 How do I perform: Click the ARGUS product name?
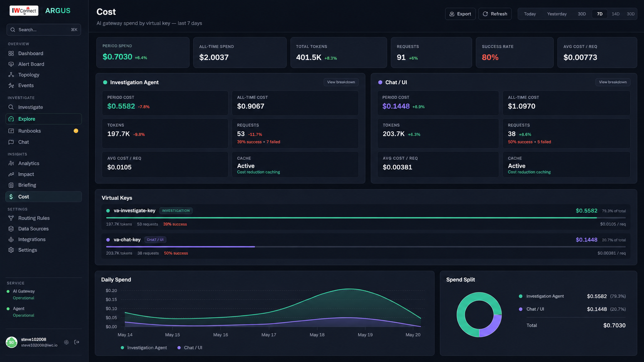click(x=58, y=11)
